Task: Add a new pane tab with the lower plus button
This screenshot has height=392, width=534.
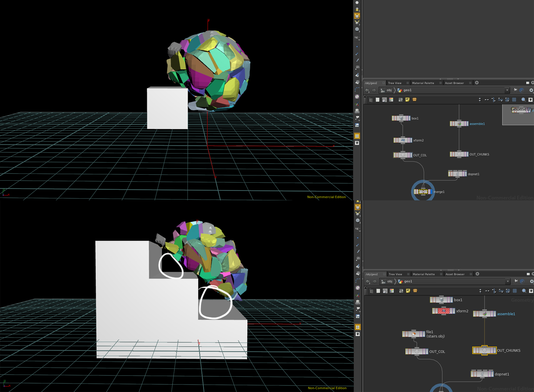Action: point(477,274)
